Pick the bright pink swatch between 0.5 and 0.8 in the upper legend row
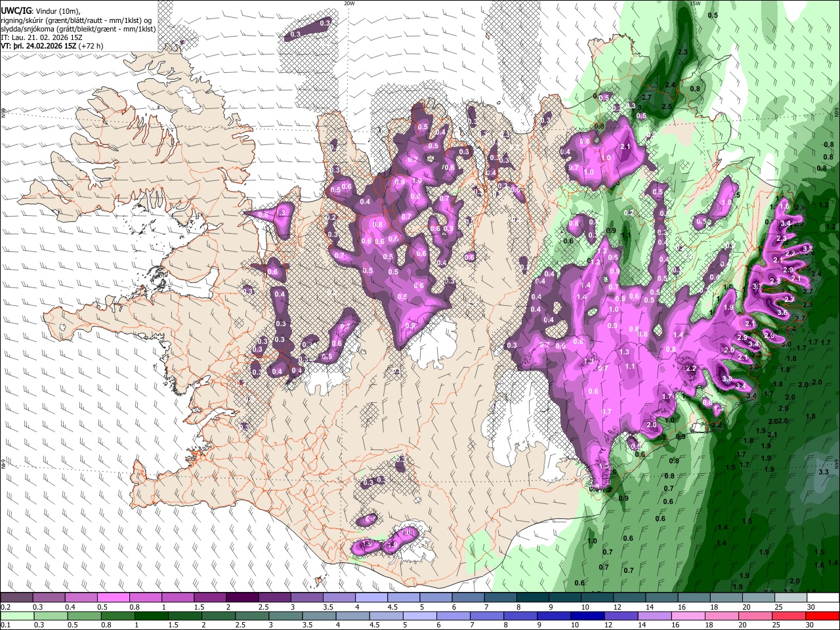This screenshot has width=840, height=630. tap(113, 598)
